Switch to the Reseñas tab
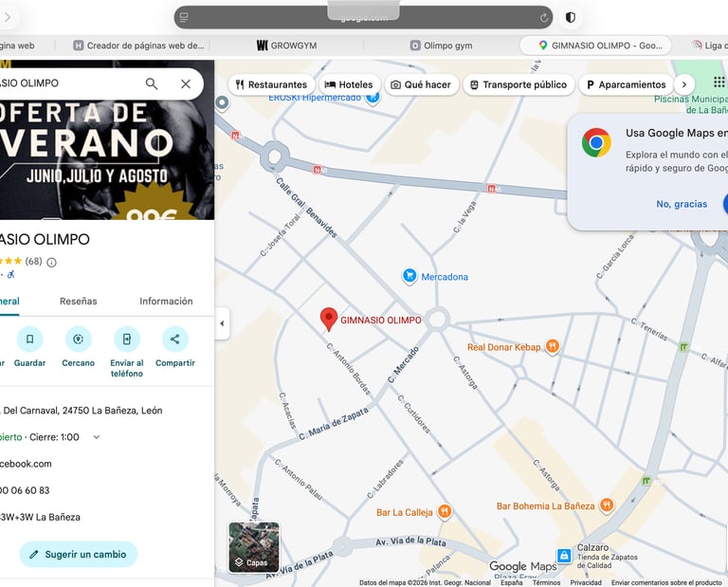Screen dimensions: 728x587 [79, 301]
